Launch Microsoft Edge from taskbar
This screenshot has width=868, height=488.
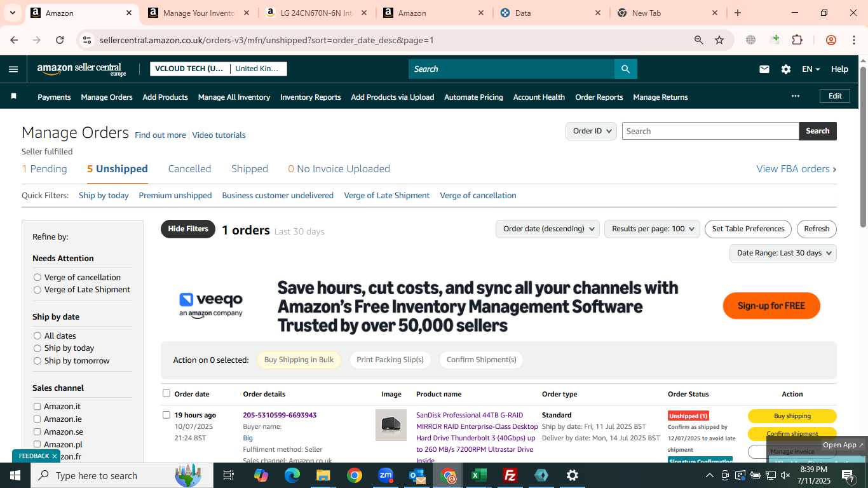[292, 475]
